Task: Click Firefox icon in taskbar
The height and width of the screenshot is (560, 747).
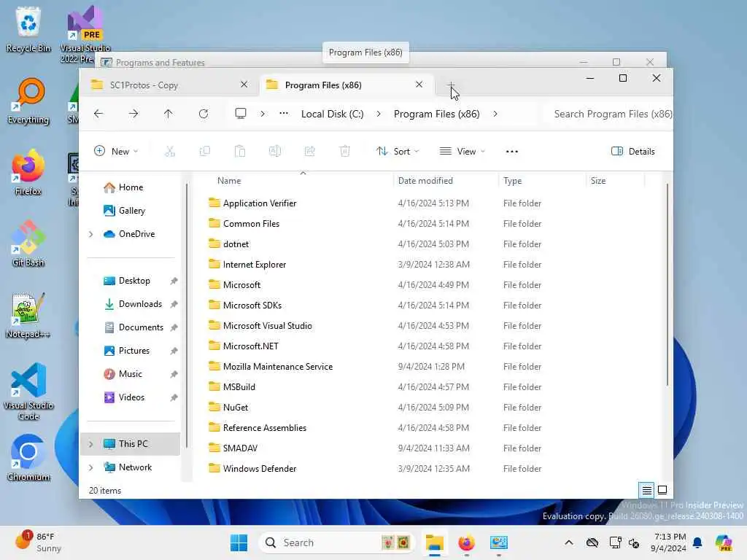Action: (466, 542)
